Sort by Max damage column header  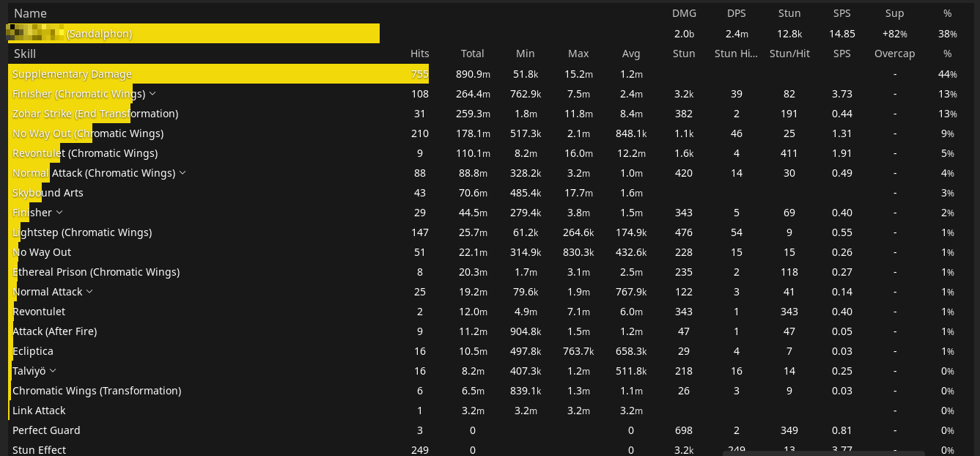click(578, 54)
